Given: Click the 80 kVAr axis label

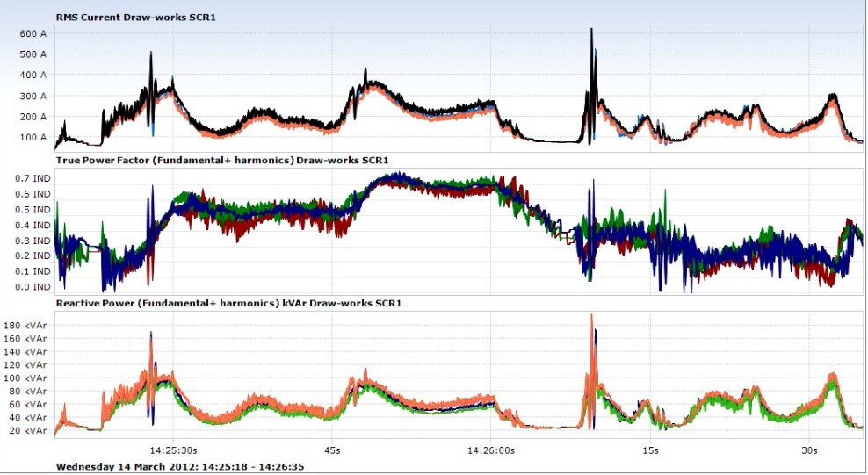Looking at the screenshot, I should 28,392.
